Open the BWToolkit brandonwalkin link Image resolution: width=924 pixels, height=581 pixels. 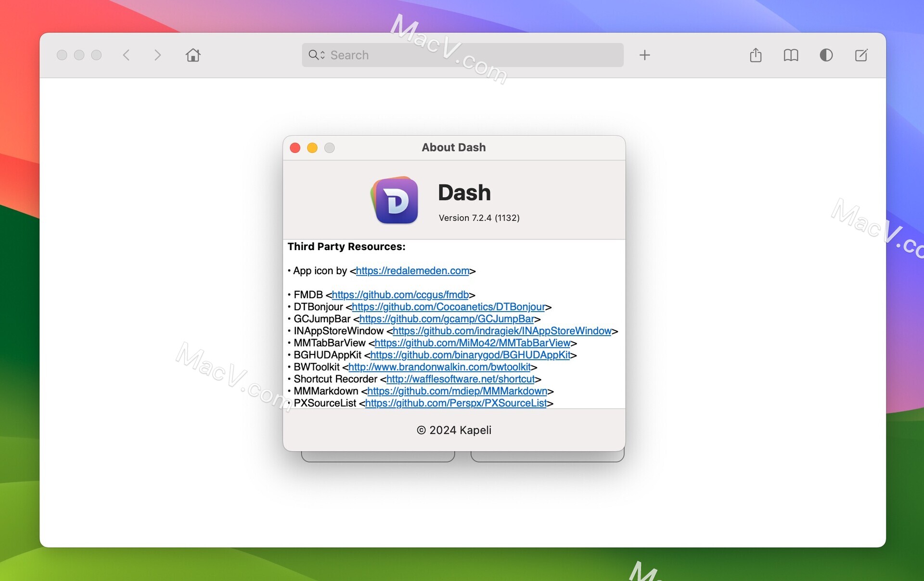point(441,367)
